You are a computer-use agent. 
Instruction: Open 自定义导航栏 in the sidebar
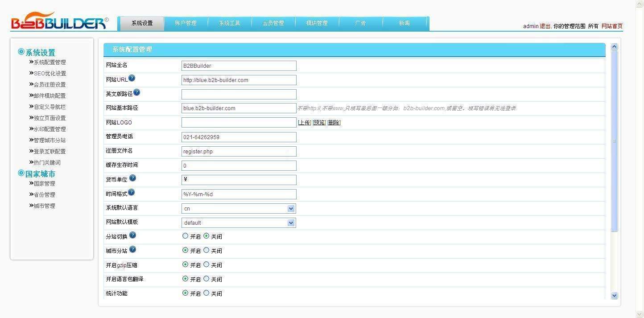tap(50, 107)
